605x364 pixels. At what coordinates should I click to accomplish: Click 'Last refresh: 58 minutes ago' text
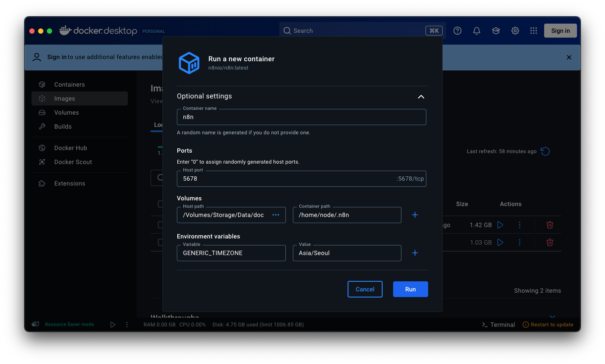pos(502,151)
